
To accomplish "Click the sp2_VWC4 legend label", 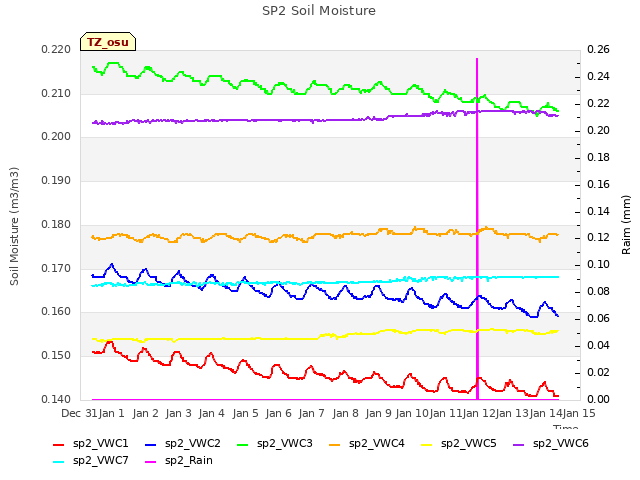I will (x=376, y=443).
